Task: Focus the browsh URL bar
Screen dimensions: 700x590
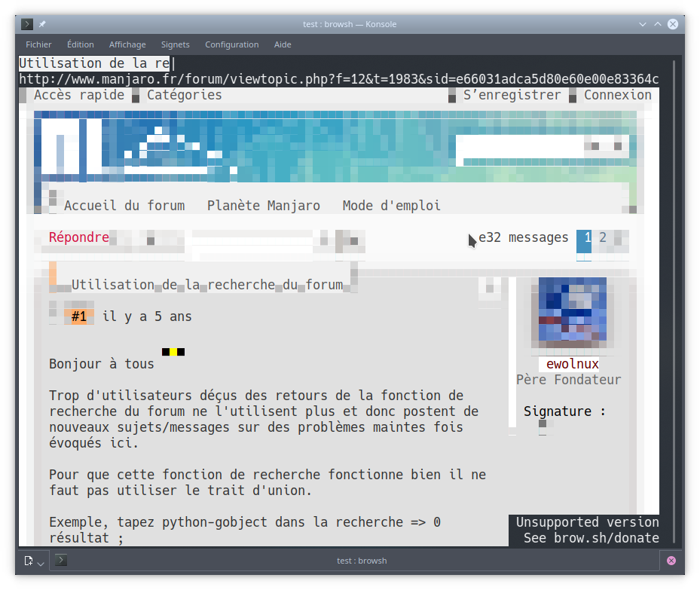Action: pyautogui.click(x=339, y=79)
